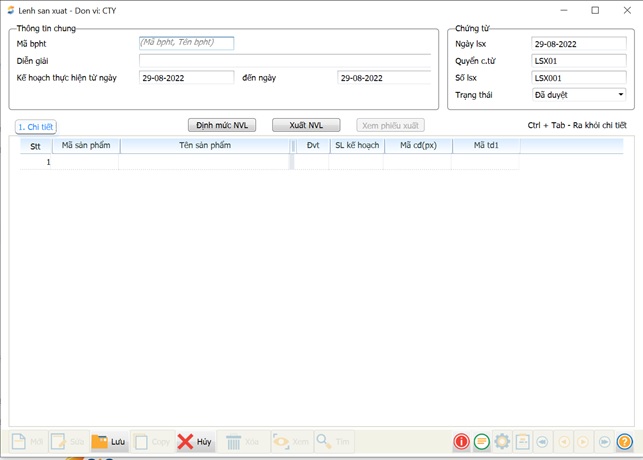This screenshot has height=460, width=643.
Task: Select the Ngày lsx date field
Action: (x=578, y=44)
